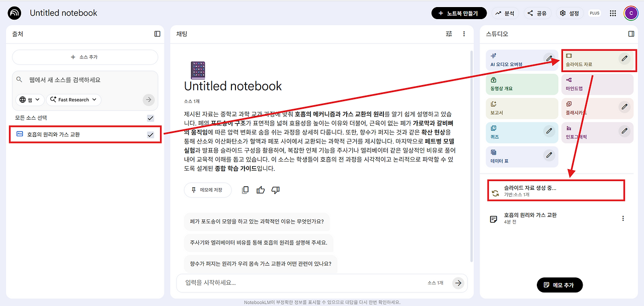
Task: Click the 슬라이드 자료 생성 중 item
Action: (x=556, y=191)
